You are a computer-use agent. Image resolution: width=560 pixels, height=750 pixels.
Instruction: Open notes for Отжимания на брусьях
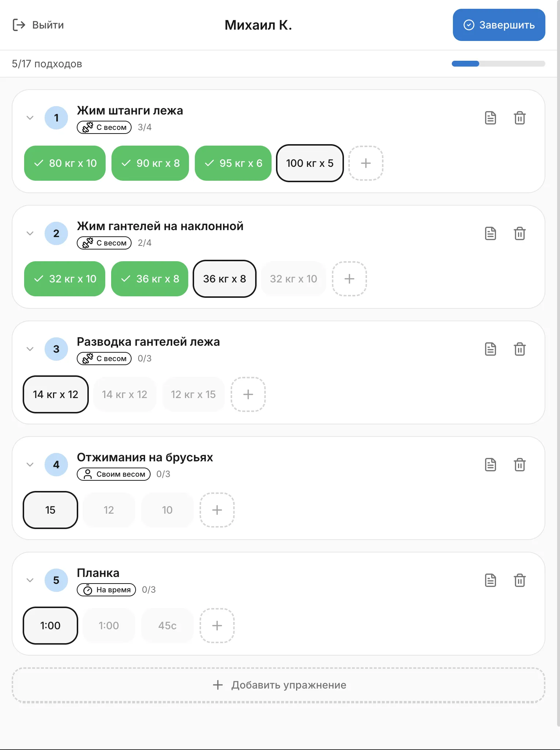(x=490, y=465)
